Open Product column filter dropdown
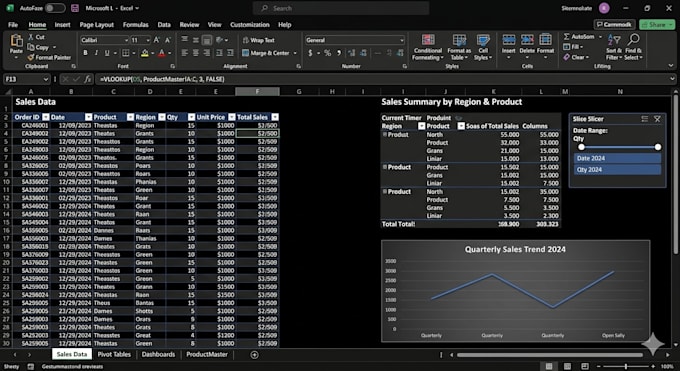Image resolution: width=680 pixels, height=371 pixels. point(130,117)
